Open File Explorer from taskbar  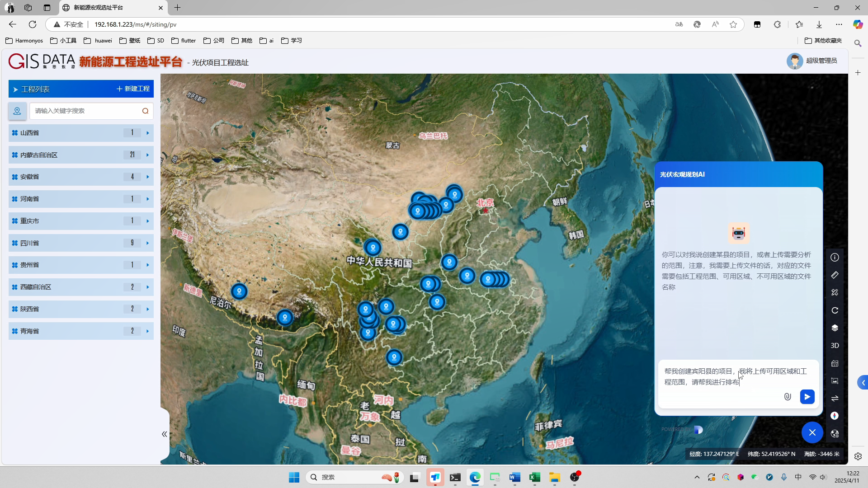pos(554,478)
